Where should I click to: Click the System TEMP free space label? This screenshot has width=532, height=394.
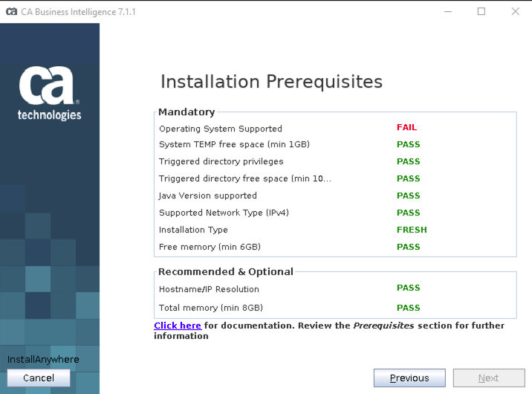click(x=234, y=144)
